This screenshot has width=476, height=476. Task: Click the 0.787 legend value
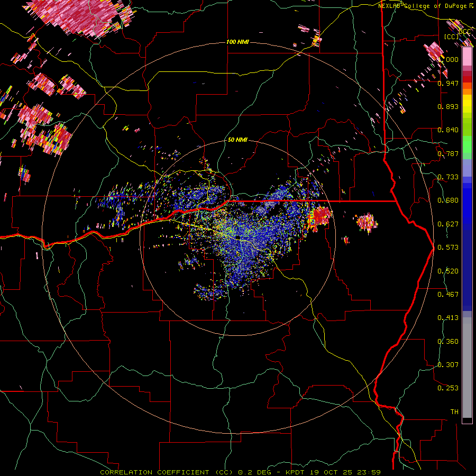coord(448,153)
